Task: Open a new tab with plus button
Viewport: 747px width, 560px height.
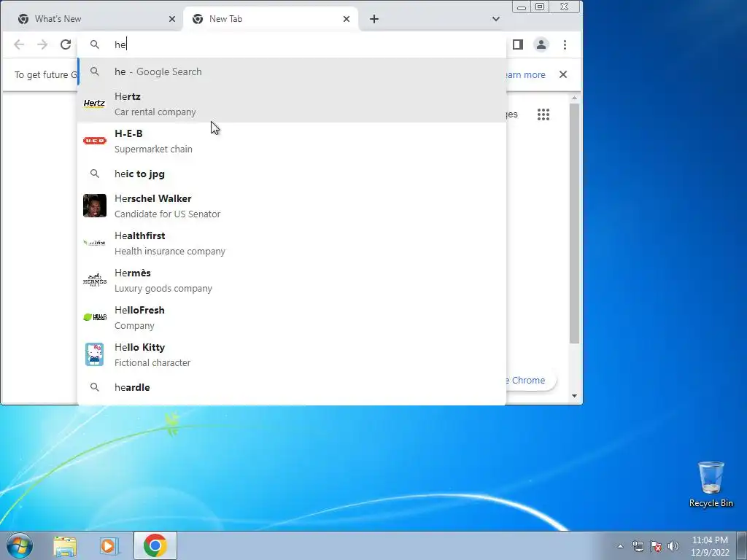Action: pos(374,19)
